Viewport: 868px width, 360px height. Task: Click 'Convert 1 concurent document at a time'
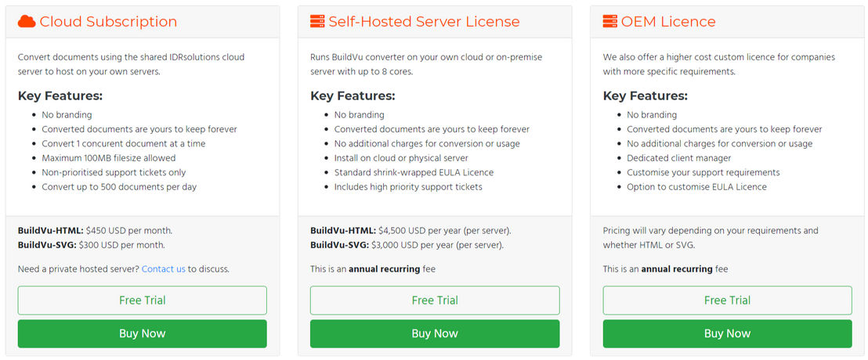(124, 144)
